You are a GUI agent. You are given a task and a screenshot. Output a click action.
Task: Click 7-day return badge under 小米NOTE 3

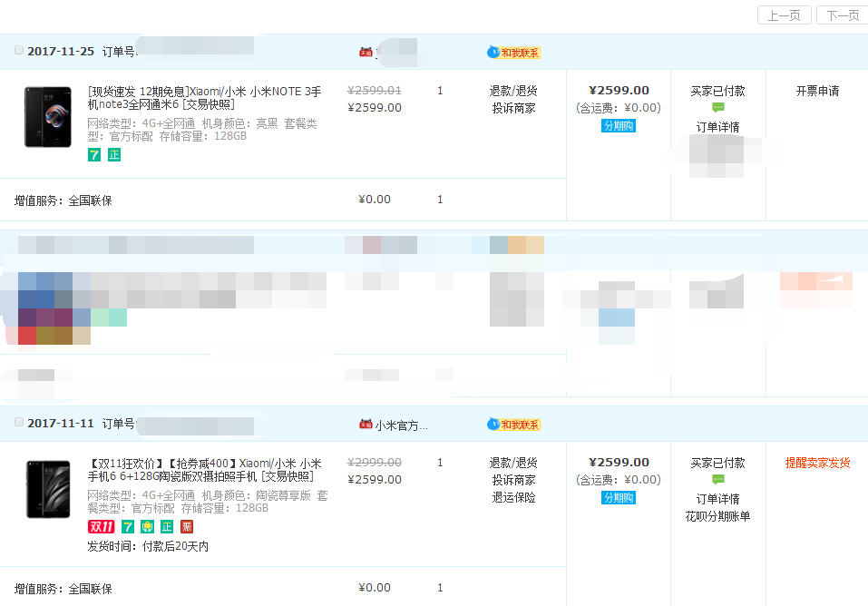click(94, 154)
